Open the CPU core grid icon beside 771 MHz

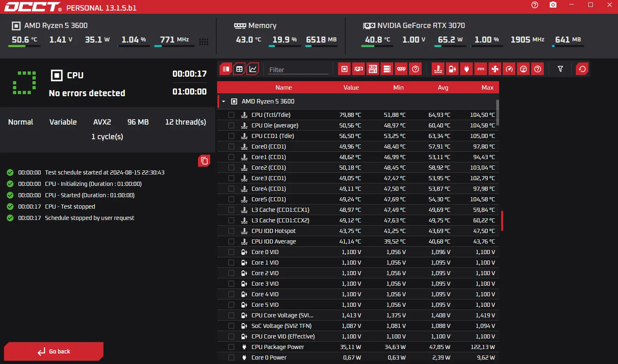click(x=204, y=41)
